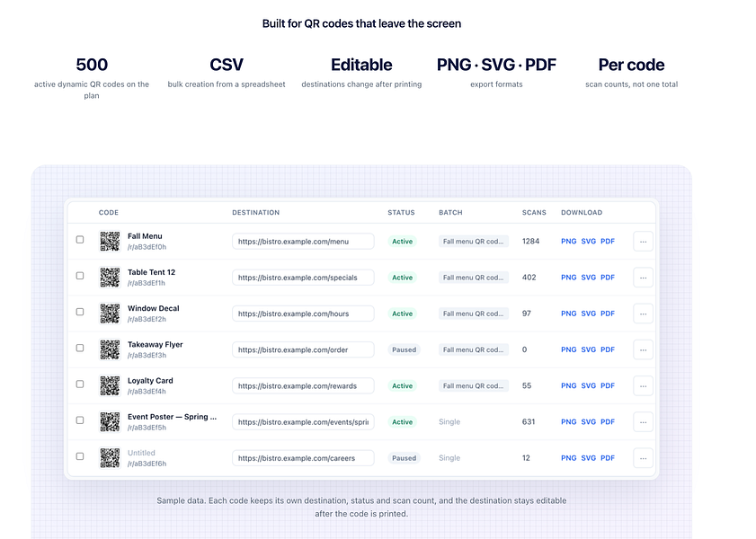The width and height of the screenshot is (756, 539).
Task: Expand the options menu for Table Tent 12
Action: click(643, 278)
